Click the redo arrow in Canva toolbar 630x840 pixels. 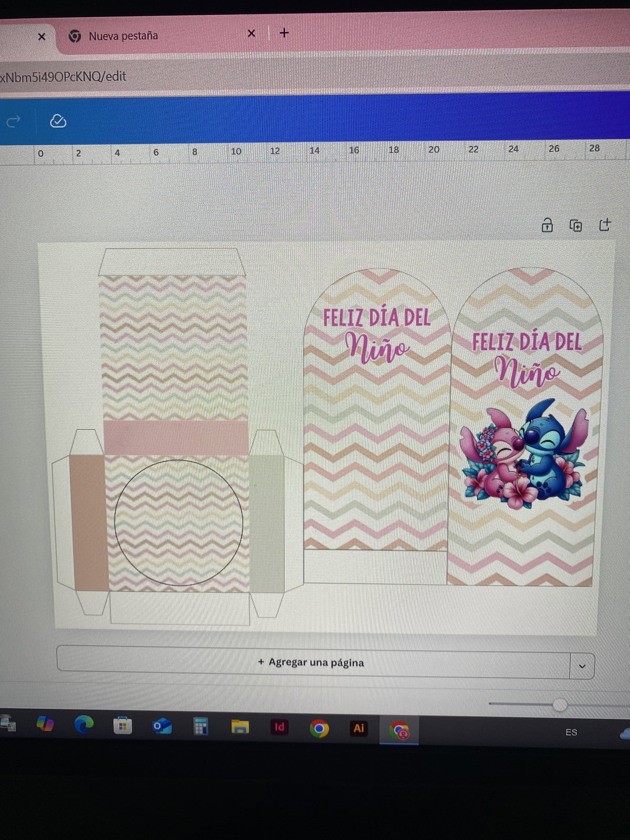pos(13,122)
